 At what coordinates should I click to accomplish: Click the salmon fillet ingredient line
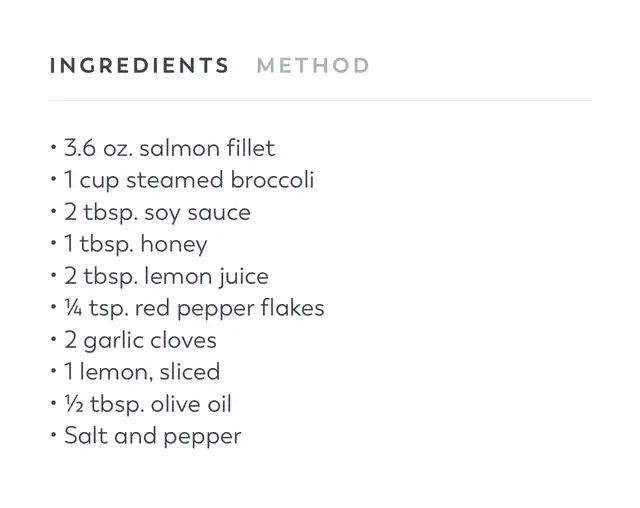[x=169, y=149]
